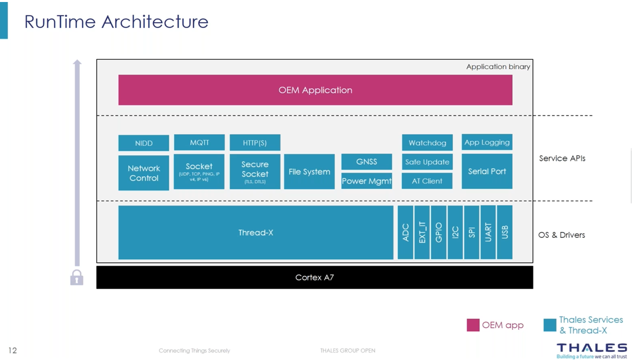This screenshot has width=644, height=362.
Task: Click the Safe Update block
Action: pos(427,162)
